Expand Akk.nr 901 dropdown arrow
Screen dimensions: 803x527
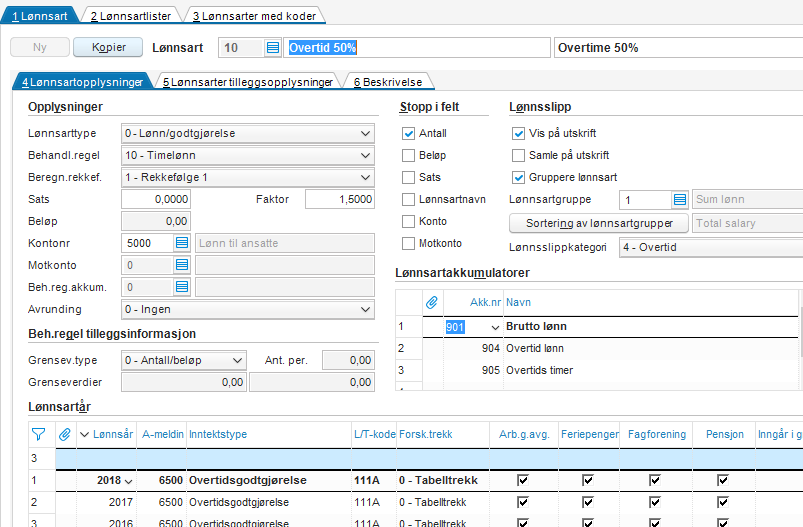tap(495, 327)
